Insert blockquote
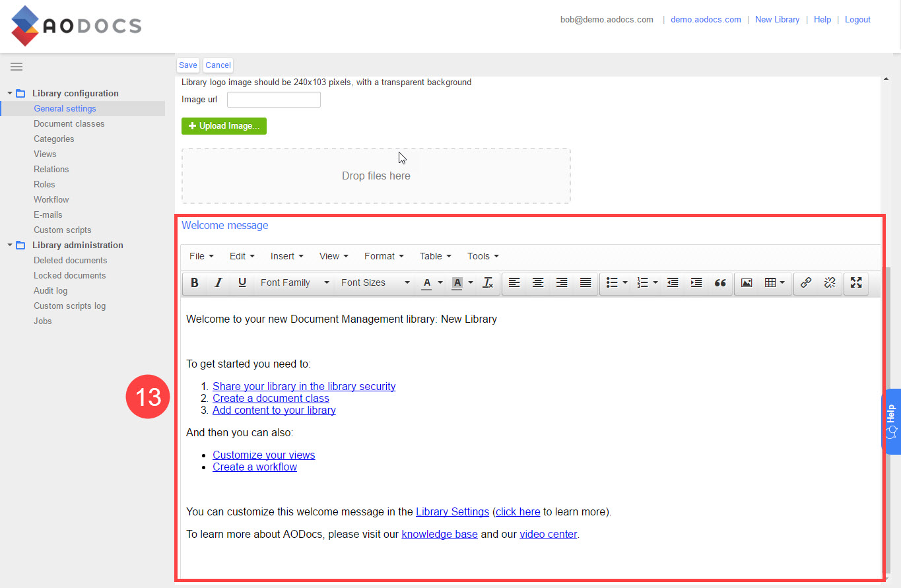The height and width of the screenshot is (588, 901). 720,282
